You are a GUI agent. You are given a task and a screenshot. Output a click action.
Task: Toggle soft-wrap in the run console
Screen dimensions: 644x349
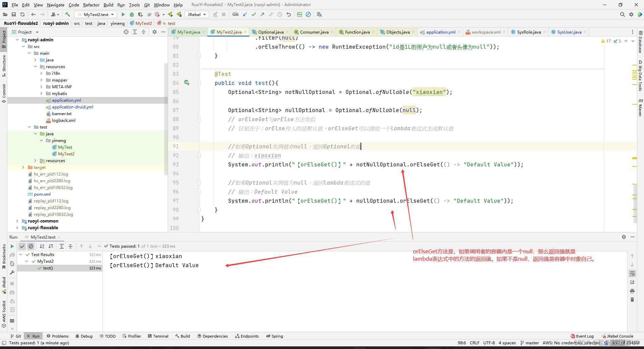pyautogui.click(x=632, y=273)
